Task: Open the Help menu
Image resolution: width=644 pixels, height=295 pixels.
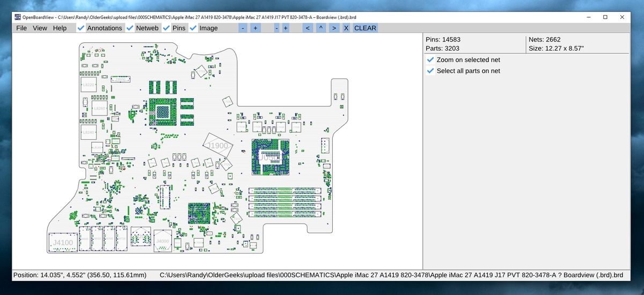Action: tap(60, 28)
